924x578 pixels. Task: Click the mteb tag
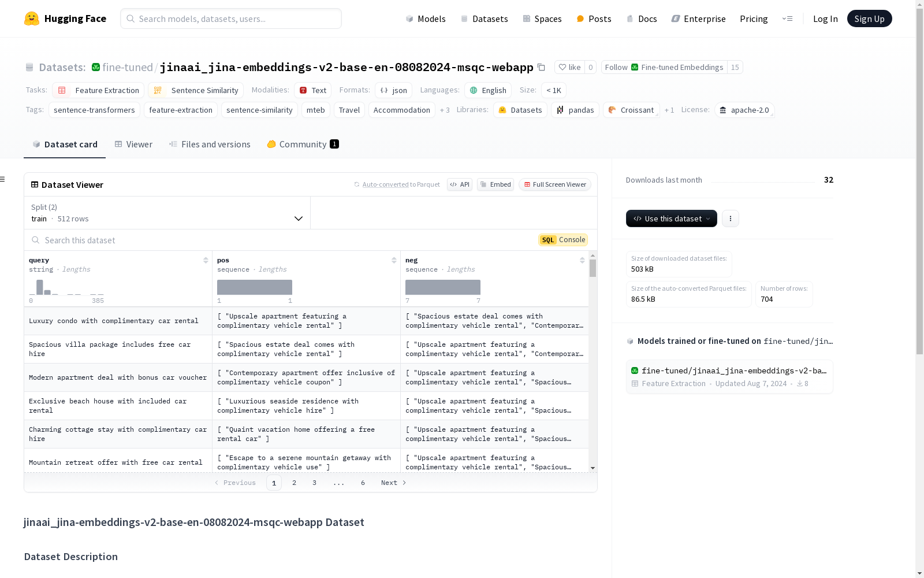coord(316,110)
